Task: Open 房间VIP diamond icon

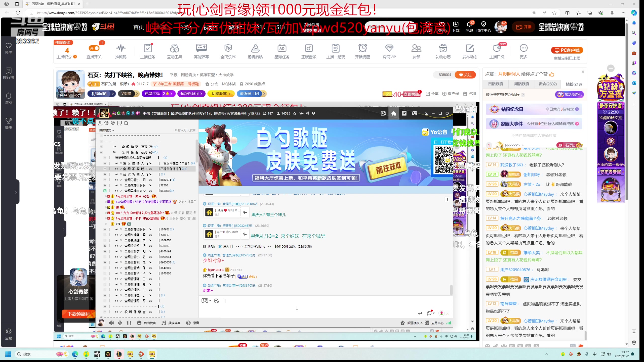Action: (389, 51)
